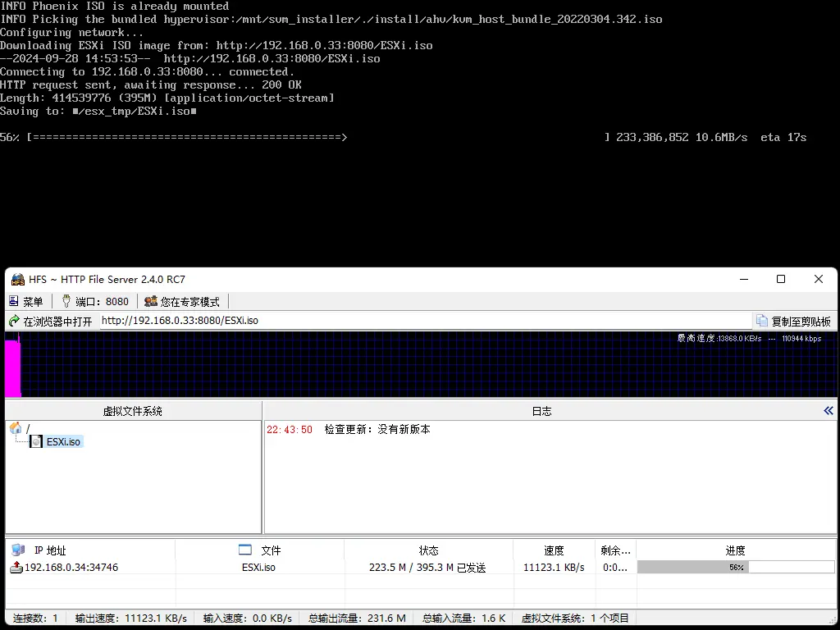Viewport: 840px width, 630px height.
Task: Click the 状态 column header
Action: coord(428,550)
